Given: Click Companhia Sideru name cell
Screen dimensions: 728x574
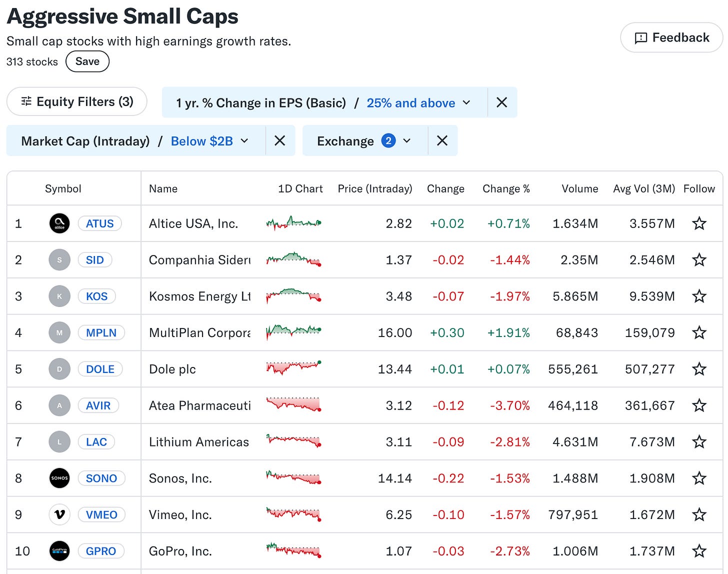Looking at the screenshot, I should click(x=199, y=260).
